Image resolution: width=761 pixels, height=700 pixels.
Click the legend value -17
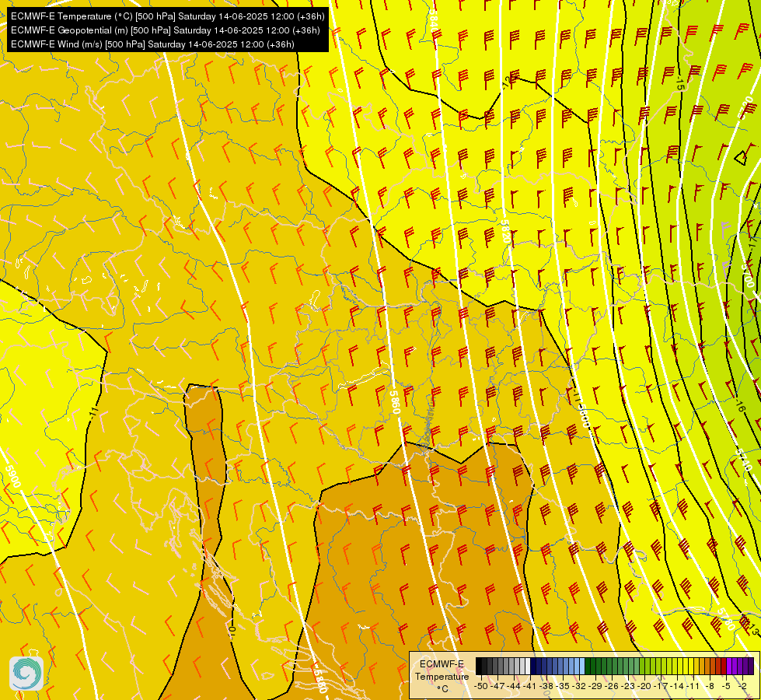(x=661, y=686)
